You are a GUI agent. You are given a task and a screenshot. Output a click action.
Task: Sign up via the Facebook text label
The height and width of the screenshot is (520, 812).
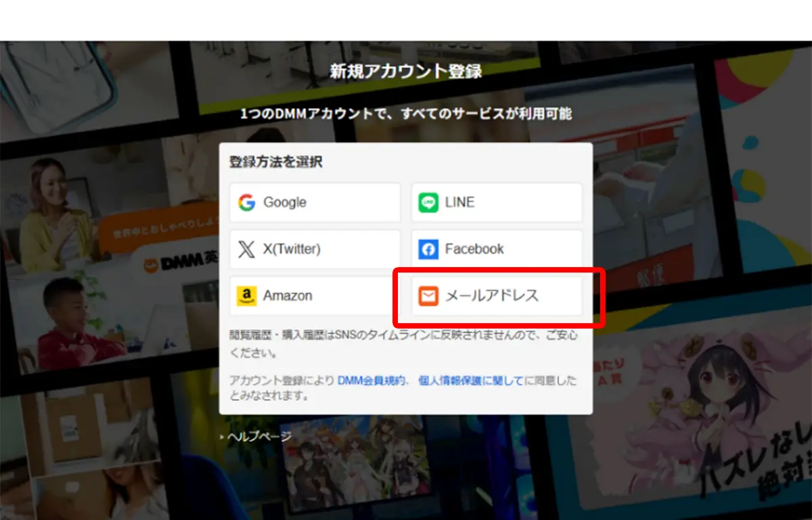tap(474, 250)
